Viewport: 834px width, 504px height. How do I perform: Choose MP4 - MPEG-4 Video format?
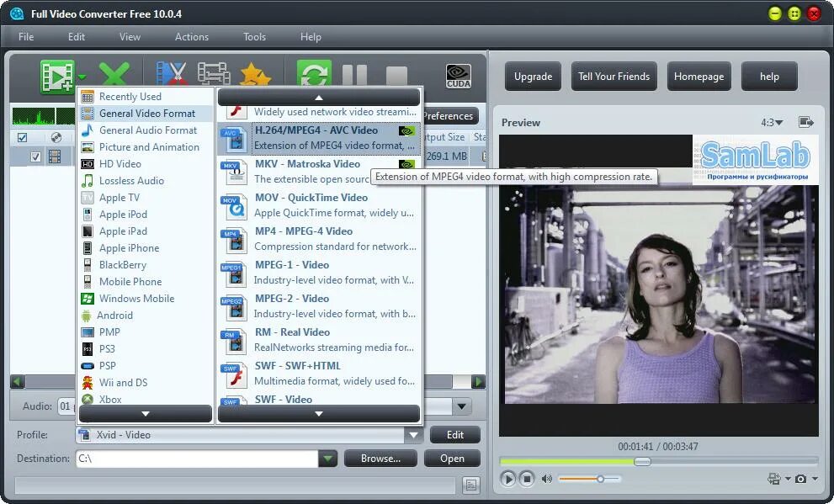(319, 239)
